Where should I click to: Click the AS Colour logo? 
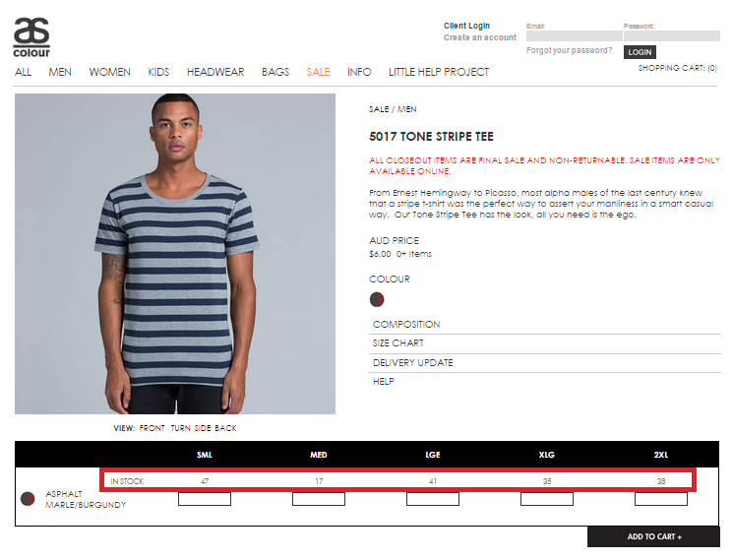pos(31,37)
